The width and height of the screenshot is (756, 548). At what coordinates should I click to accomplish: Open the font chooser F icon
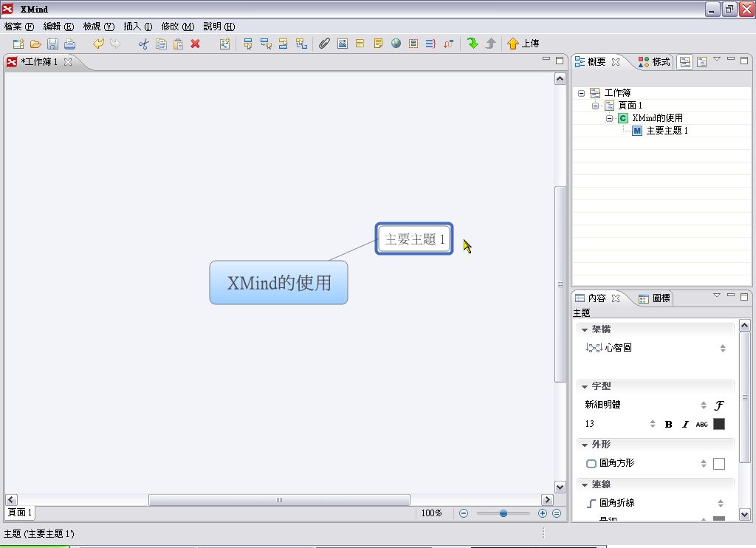[x=719, y=405]
